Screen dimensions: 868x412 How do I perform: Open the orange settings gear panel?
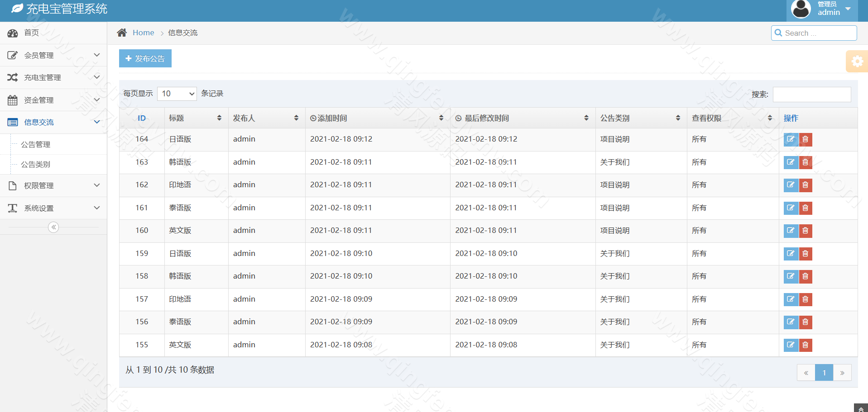click(x=857, y=62)
